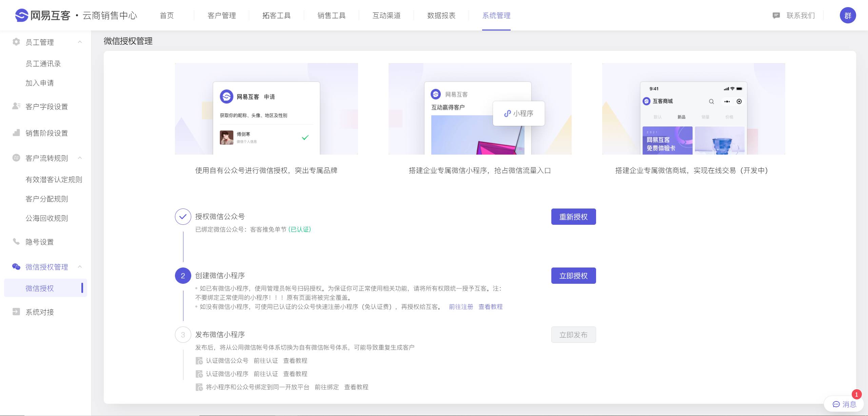The width and height of the screenshot is (868, 416).
Task: Click the 客户流转规则 circle icon
Action: pyautogui.click(x=16, y=158)
